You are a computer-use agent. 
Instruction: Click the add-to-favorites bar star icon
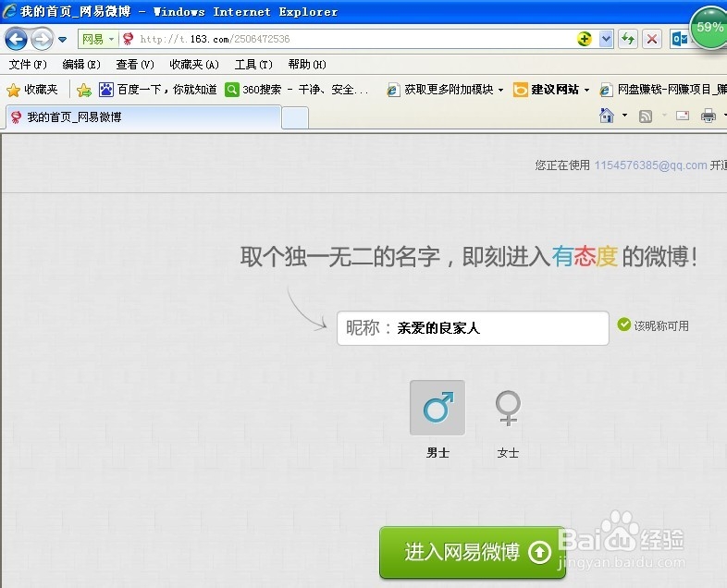pyautogui.click(x=84, y=90)
